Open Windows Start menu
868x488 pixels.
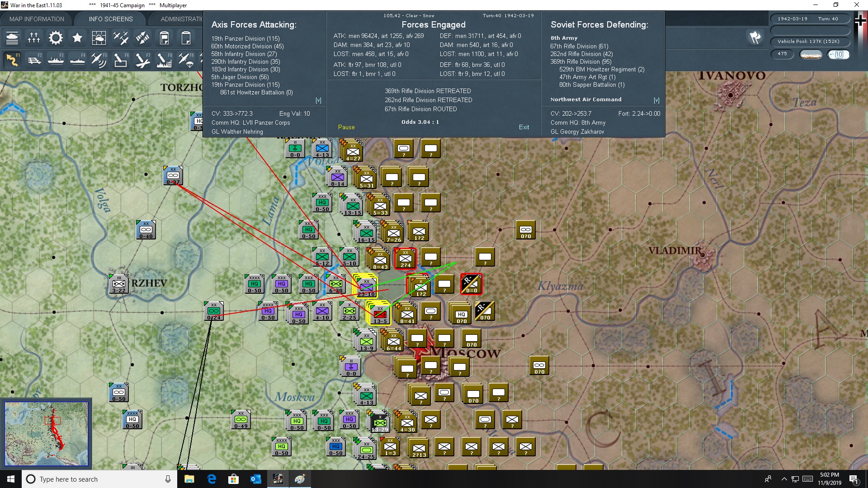click(11, 479)
